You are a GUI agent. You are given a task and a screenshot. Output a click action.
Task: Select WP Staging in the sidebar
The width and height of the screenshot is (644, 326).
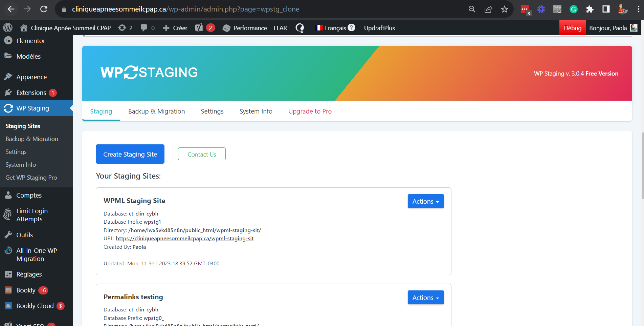[x=37, y=108]
